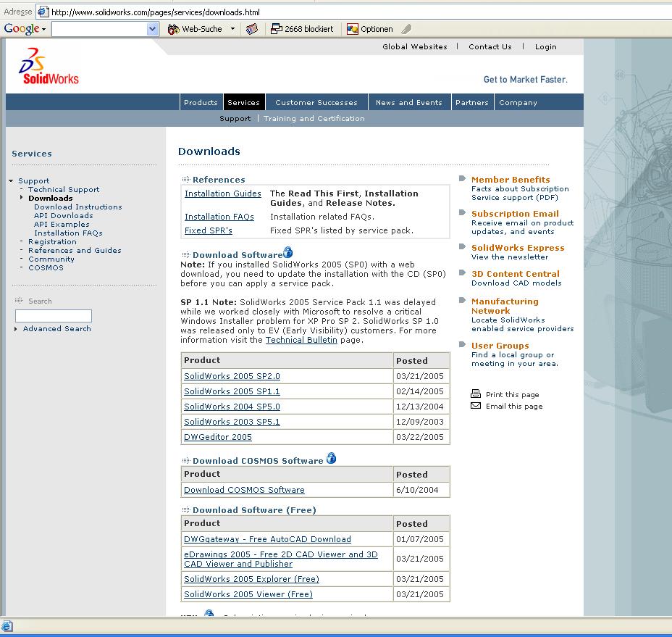Viewport: 672px width, 637px height.
Task: Click the arrow bullet beside 3D Content Central
Action: click(x=462, y=272)
